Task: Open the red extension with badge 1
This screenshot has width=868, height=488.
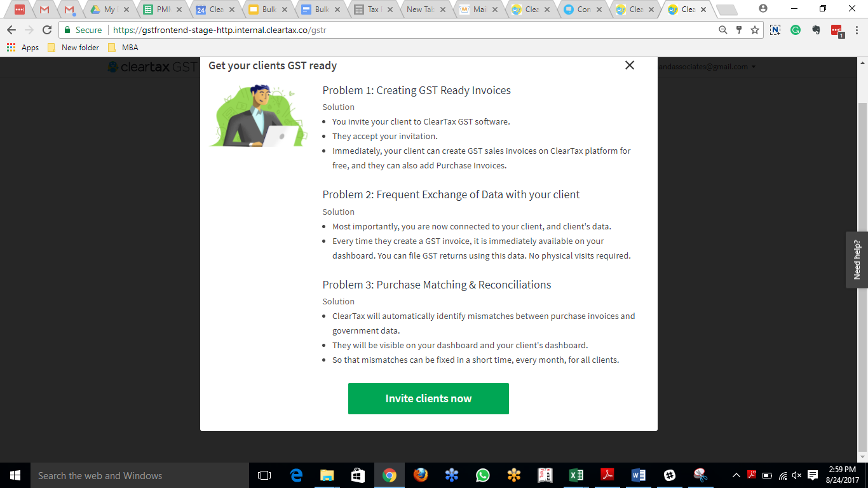Action: coord(837,30)
